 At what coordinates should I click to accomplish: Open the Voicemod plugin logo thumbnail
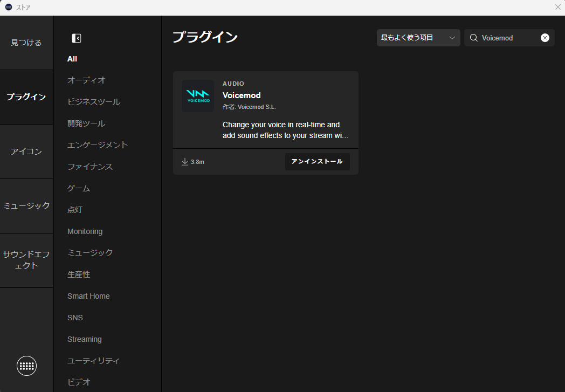(198, 96)
